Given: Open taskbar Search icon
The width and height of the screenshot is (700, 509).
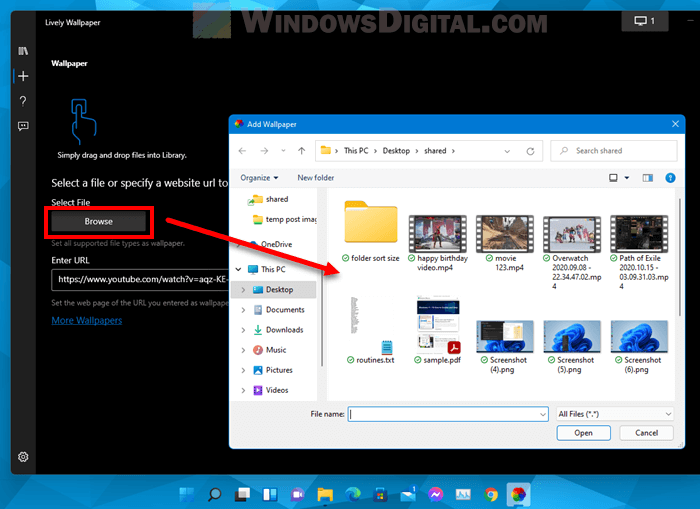Looking at the screenshot, I should tap(215, 494).
